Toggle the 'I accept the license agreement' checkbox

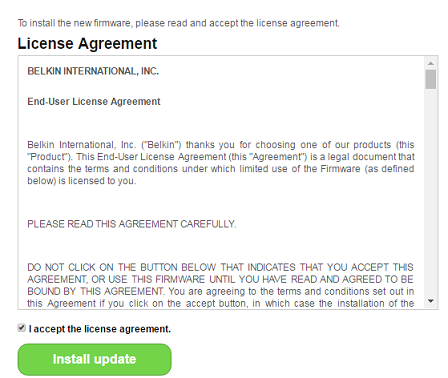click(22, 328)
